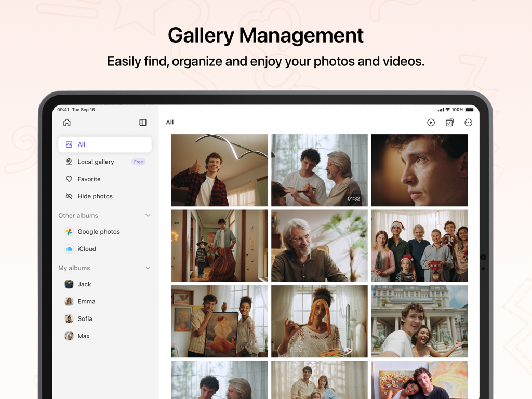Select the Emma album avatar
This screenshot has width=532, height=399.
69,301
